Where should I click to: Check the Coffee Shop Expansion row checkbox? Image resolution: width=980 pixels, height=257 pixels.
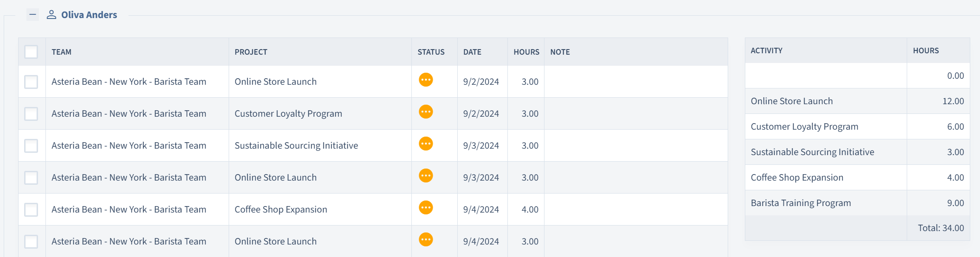[x=31, y=210]
